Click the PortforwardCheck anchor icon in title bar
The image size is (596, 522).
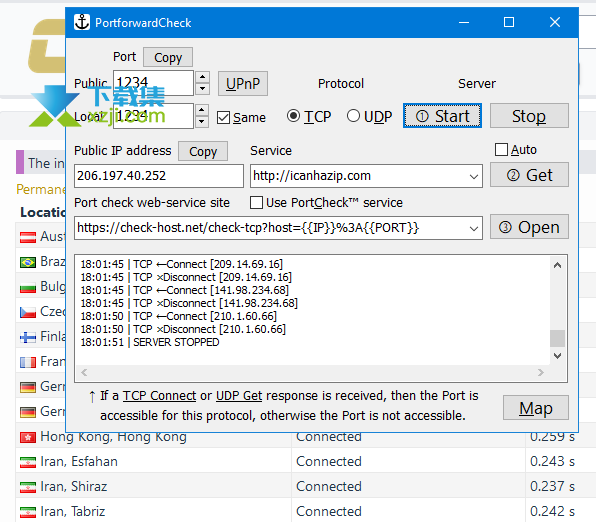click(82, 22)
